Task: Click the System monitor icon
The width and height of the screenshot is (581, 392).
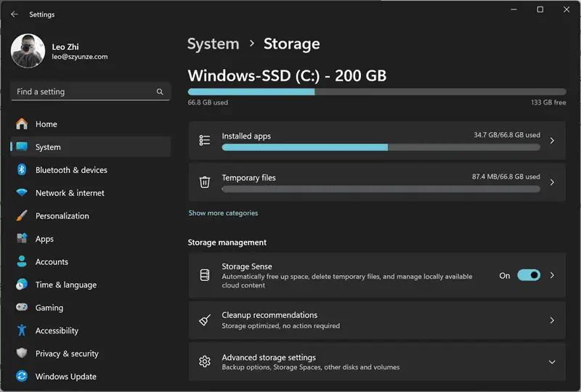Action: [22, 147]
